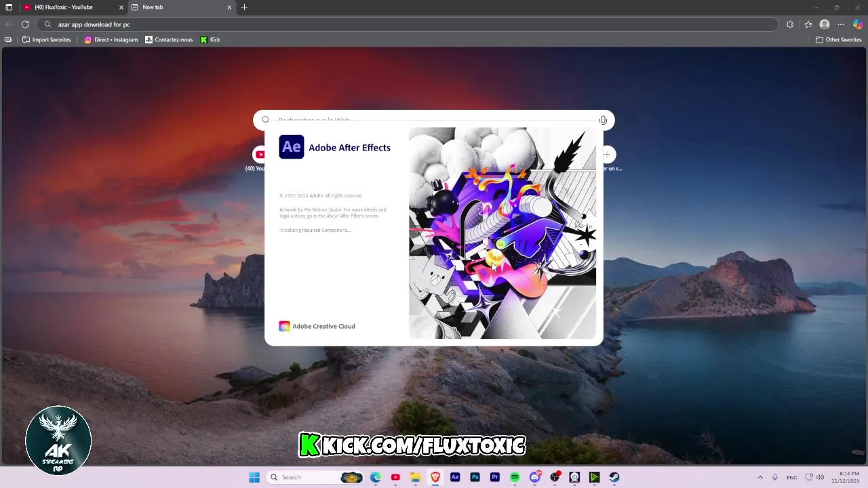Open Settings and more menu
Screen dimensions: 868x488
(841, 24)
